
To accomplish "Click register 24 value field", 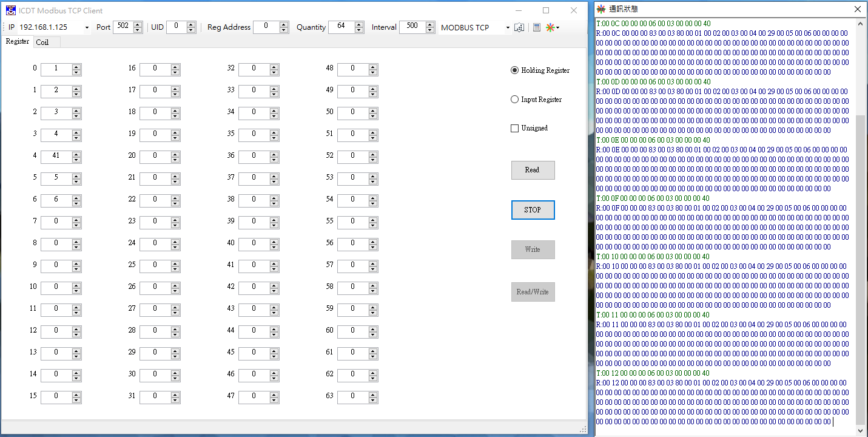I will point(155,244).
